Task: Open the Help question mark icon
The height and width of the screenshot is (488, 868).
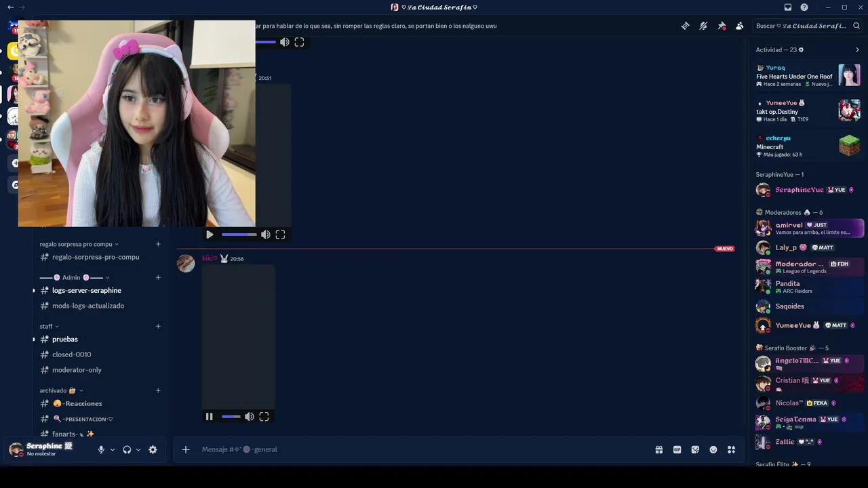Action: (804, 7)
